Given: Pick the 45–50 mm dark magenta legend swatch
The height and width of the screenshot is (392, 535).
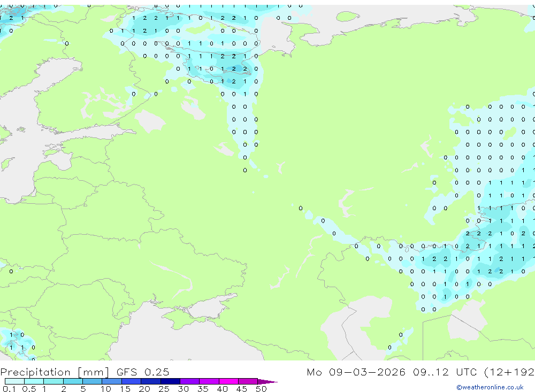Looking at the screenshot, I should [x=248, y=381].
